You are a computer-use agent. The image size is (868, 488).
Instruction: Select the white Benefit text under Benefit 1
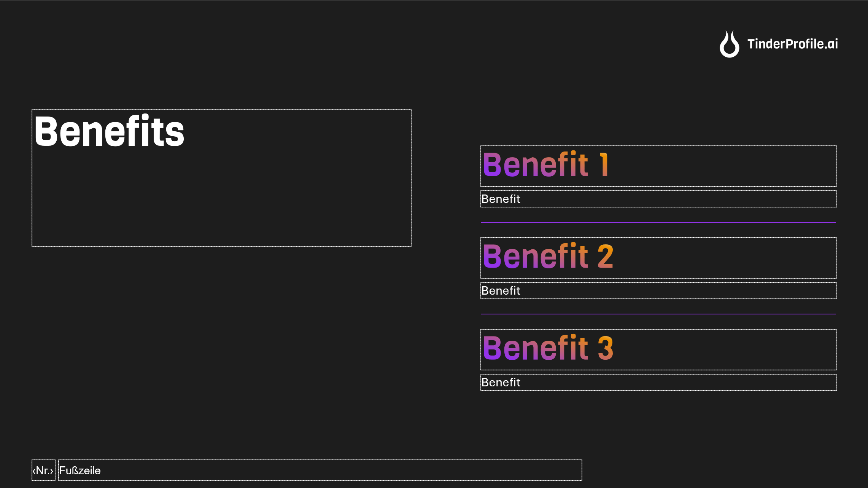coord(501,199)
